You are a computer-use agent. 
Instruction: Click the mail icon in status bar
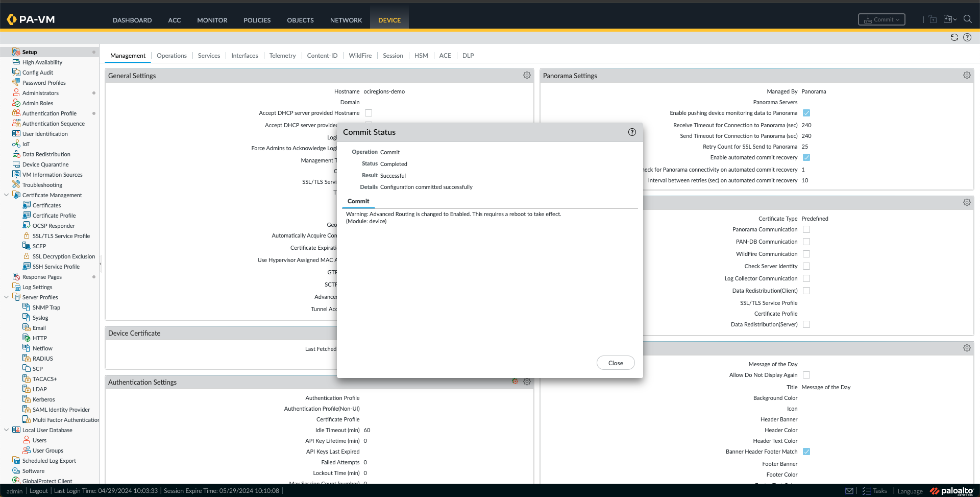(x=849, y=491)
